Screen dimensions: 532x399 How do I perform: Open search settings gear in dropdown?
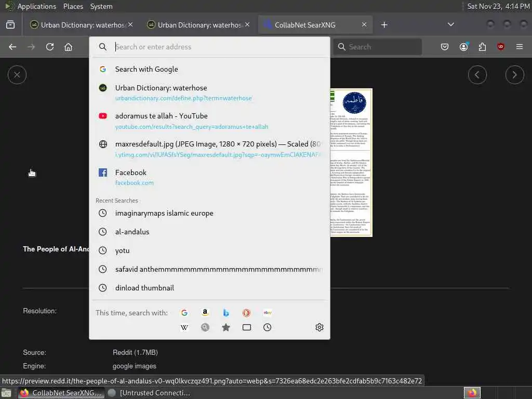(320, 327)
